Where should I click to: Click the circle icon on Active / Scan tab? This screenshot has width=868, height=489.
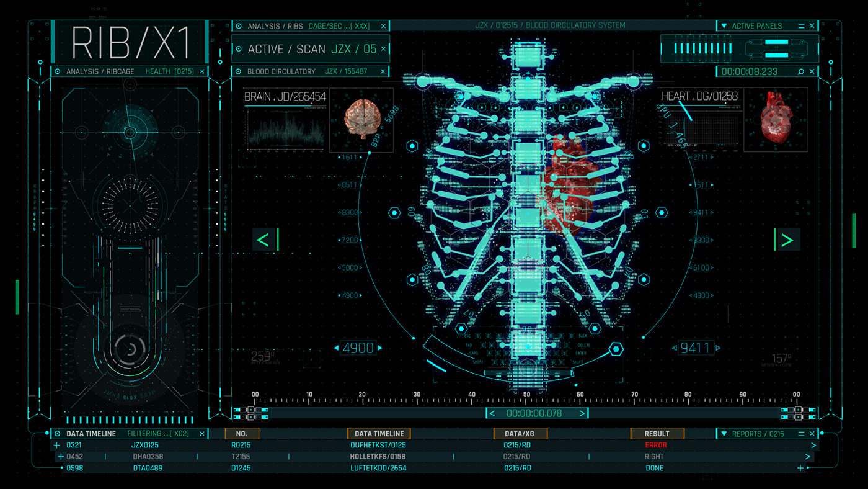239,49
